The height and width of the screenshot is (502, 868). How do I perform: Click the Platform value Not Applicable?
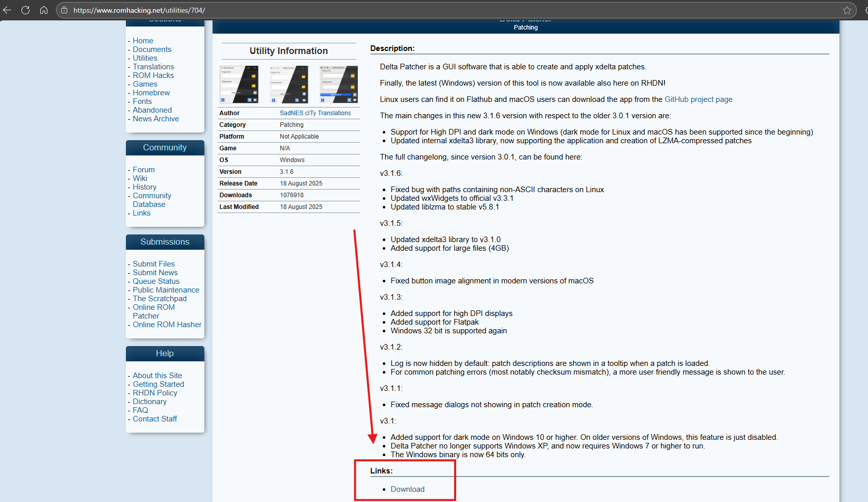[299, 137]
